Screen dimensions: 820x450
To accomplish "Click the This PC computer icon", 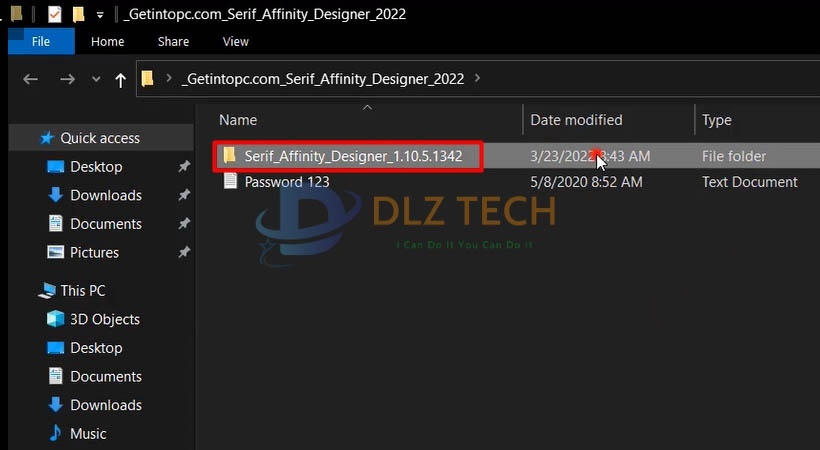I will tap(47, 291).
